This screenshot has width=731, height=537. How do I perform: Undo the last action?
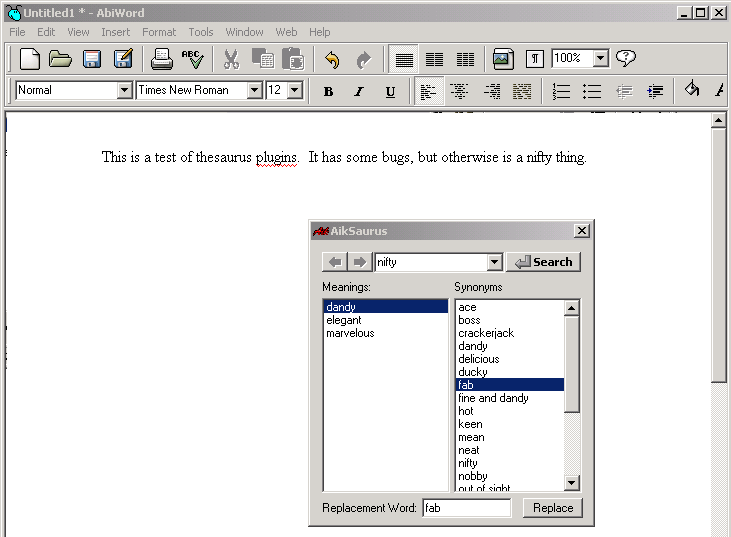click(x=332, y=59)
